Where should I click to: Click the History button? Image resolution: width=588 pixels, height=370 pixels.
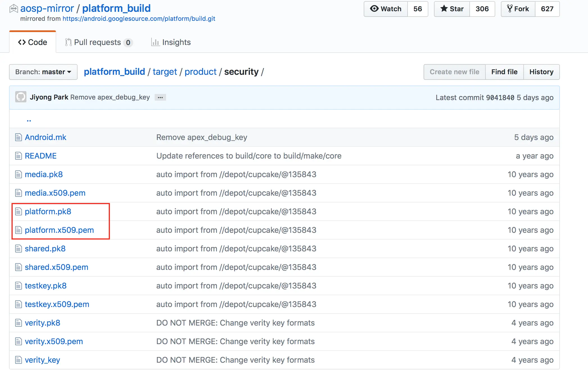click(542, 72)
